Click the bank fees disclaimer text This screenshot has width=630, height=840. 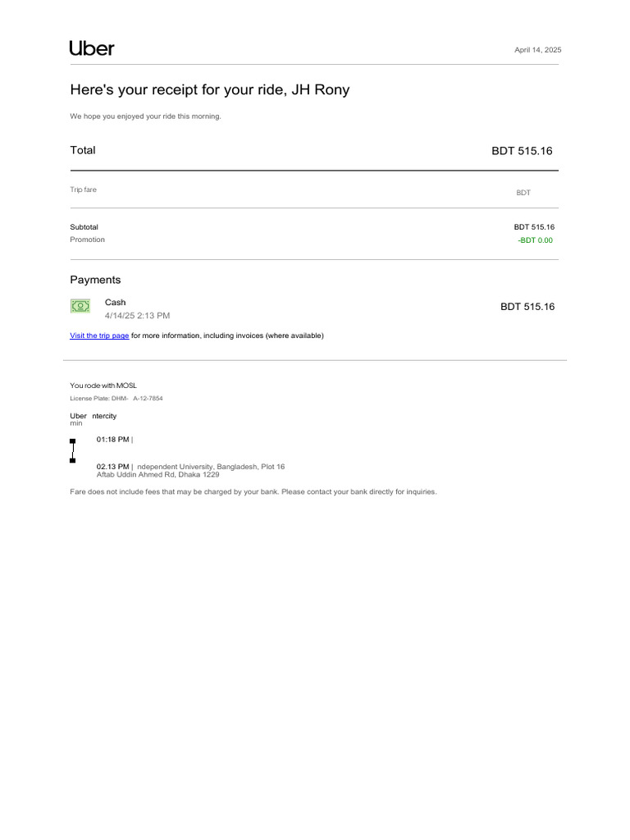point(253,492)
